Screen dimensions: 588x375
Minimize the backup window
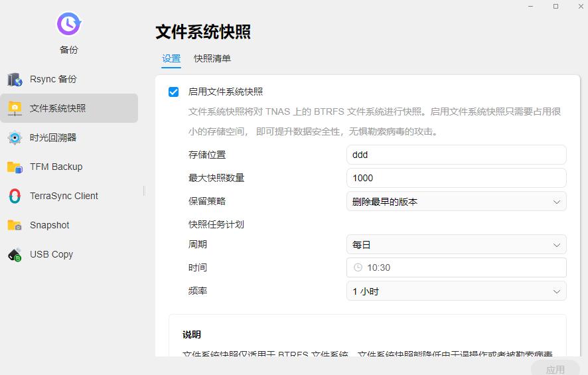click(531, 7)
